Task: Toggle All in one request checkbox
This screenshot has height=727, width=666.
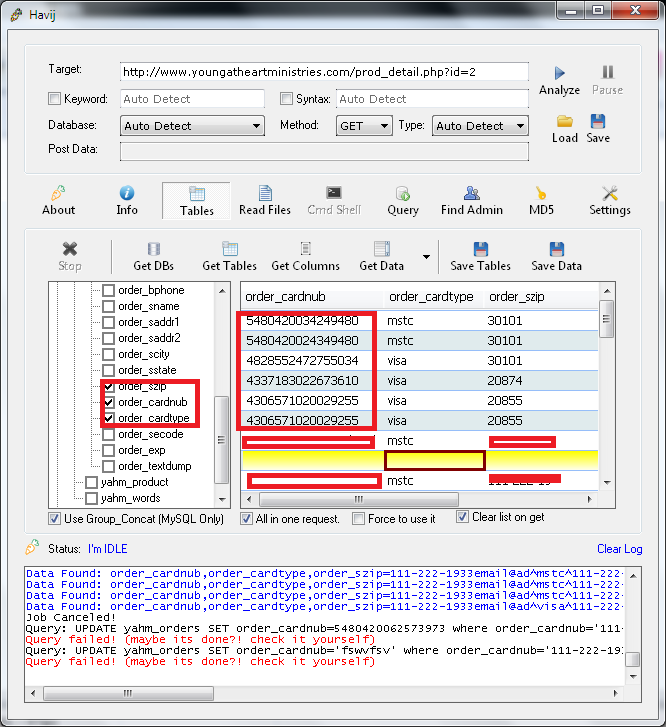Action: pyautogui.click(x=246, y=518)
